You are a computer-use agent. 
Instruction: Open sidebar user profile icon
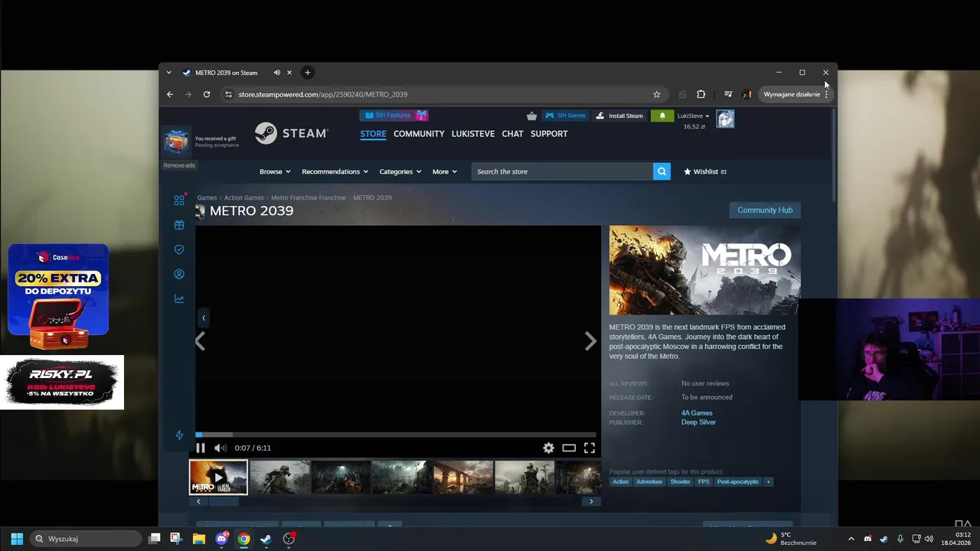[179, 274]
